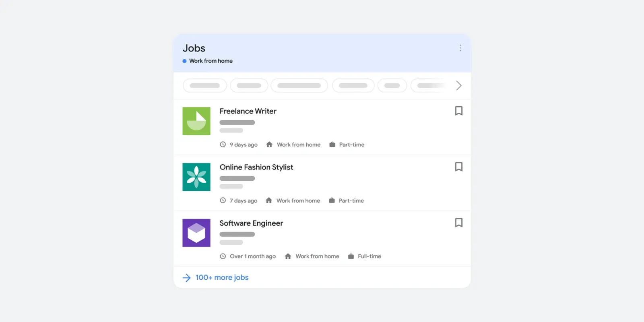Screen dimensions: 644x322
Task: Bookmark the Software Engineer job
Action: click(x=458, y=223)
